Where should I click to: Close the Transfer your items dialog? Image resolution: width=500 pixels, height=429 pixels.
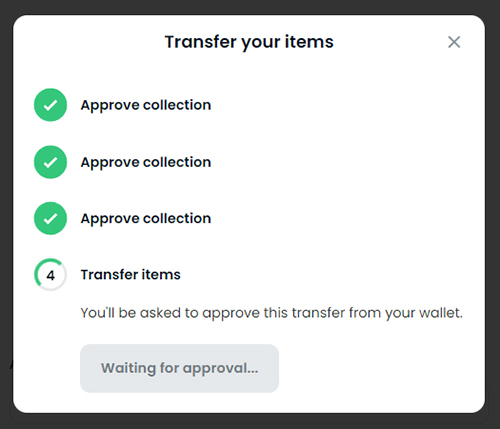click(454, 42)
